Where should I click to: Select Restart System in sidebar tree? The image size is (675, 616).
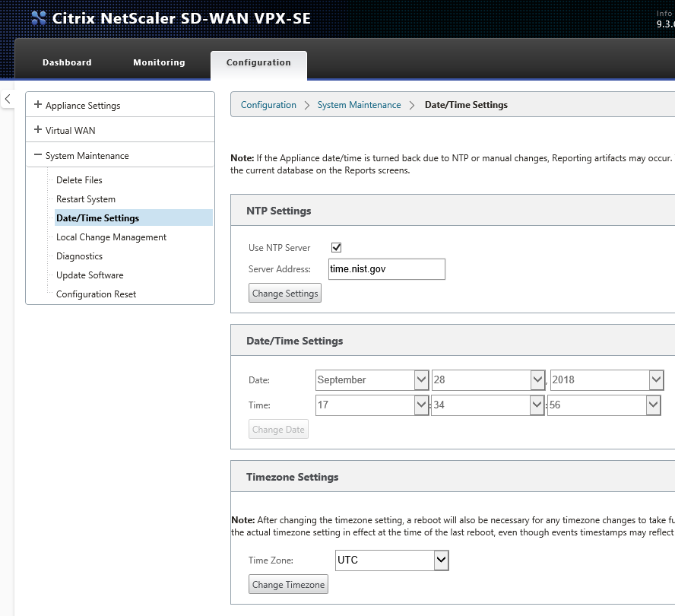tap(86, 199)
